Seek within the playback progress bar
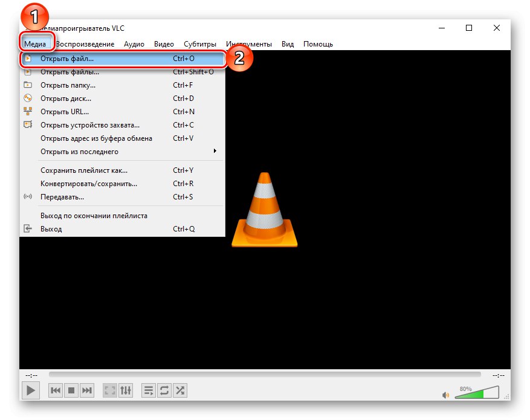 pyautogui.click(x=265, y=375)
